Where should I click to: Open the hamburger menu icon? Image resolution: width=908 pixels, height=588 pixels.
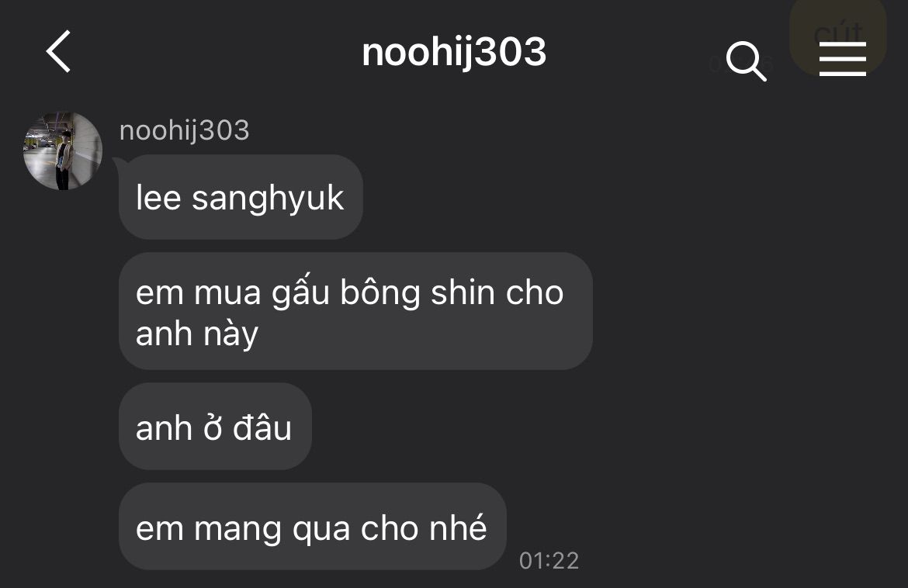coord(842,58)
